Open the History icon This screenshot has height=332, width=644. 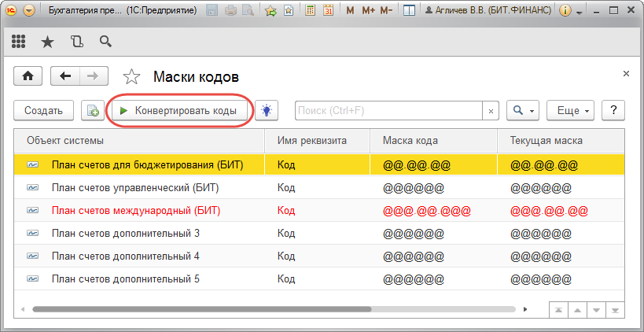[x=76, y=42]
